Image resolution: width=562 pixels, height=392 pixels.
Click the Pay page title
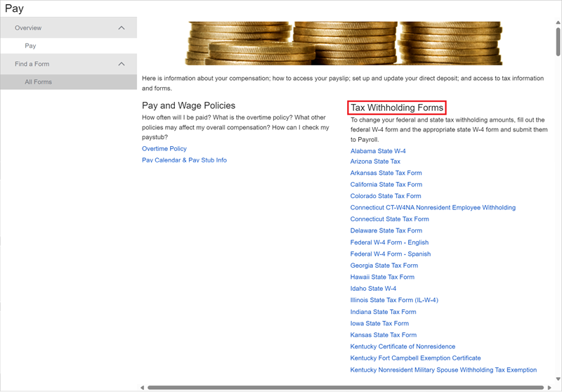[x=14, y=8]
